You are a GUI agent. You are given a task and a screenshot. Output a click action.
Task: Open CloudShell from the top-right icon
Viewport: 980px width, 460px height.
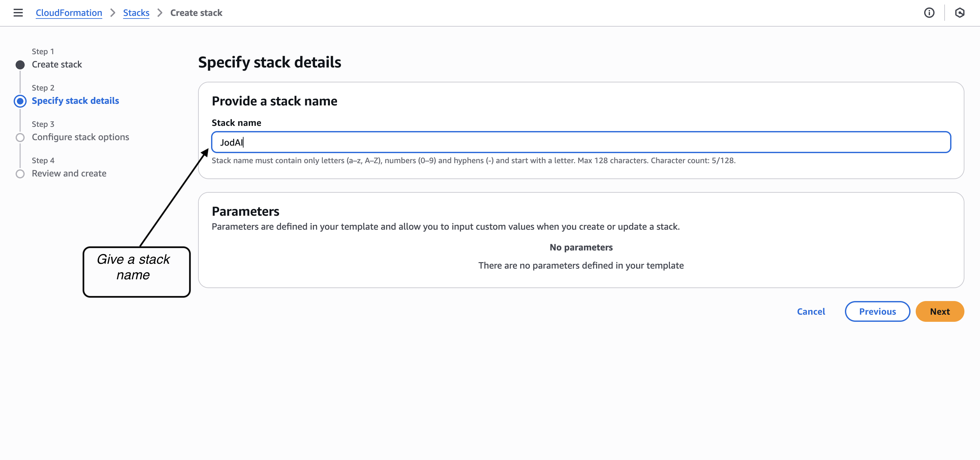tap(960, 13)
